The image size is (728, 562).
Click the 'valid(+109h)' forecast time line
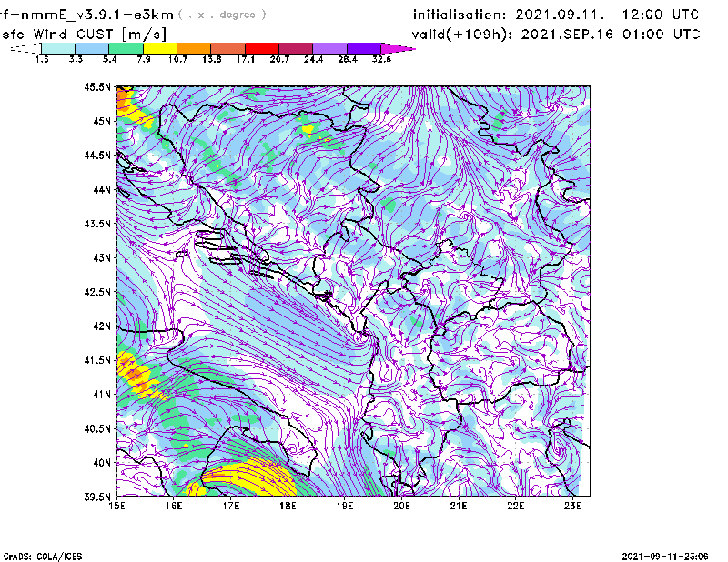point(556,35)
